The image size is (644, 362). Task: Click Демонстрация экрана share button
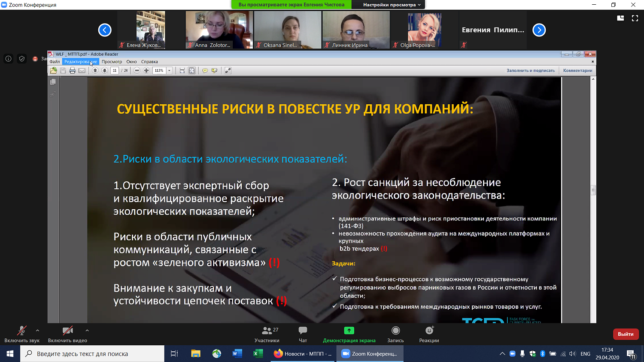point(349,335)
